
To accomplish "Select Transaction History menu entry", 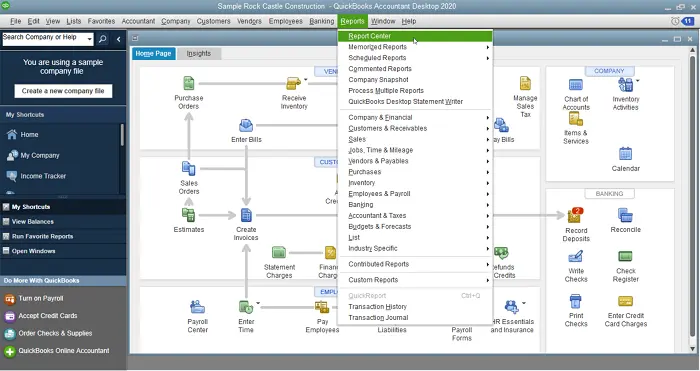I will coord(415,307).
